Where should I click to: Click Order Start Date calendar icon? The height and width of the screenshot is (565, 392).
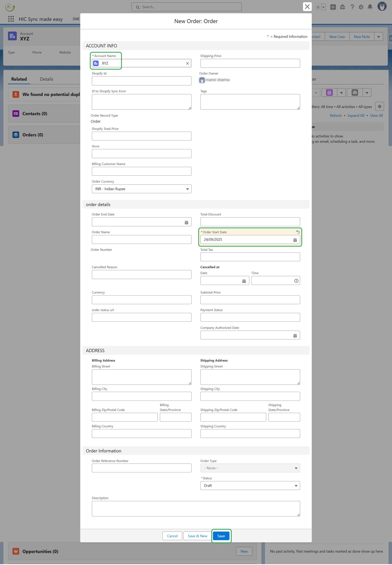(x=295, y=240)
